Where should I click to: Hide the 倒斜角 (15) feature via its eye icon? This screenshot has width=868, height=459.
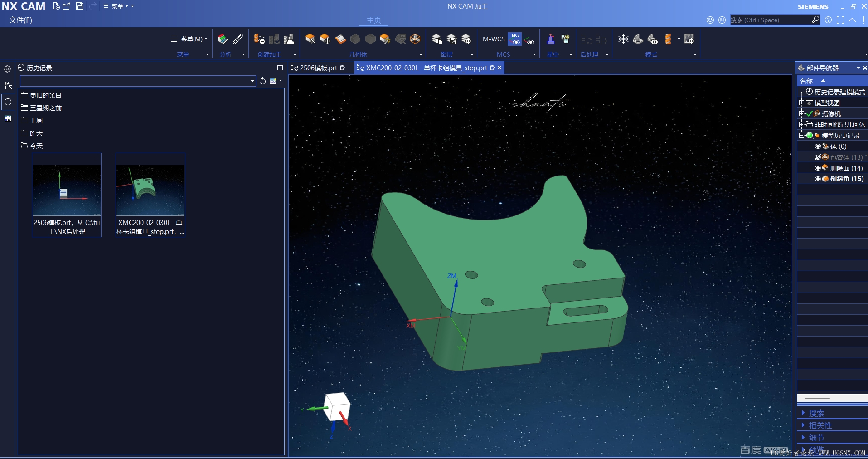point(818,179)
